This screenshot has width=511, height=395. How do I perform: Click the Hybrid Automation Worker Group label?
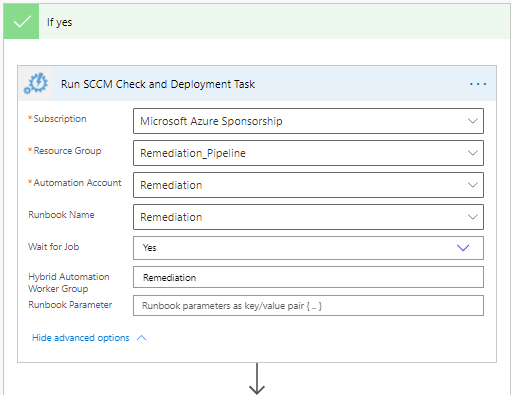point(69,283)
